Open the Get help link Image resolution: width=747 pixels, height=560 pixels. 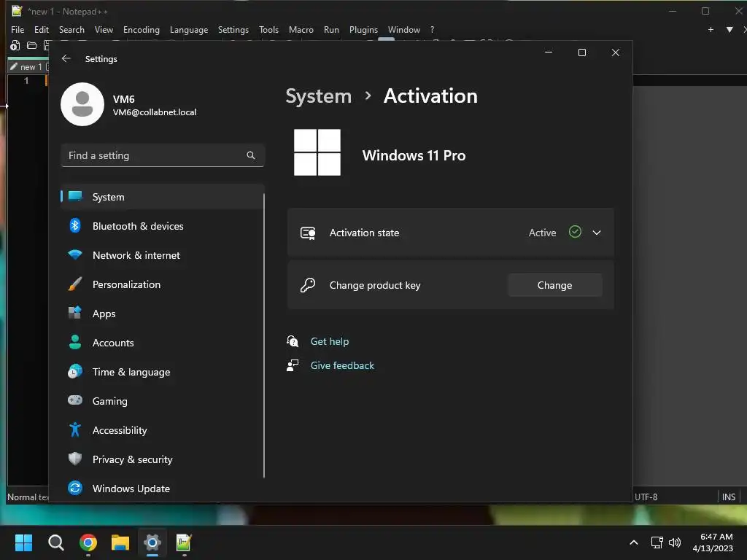pos(330,341)
